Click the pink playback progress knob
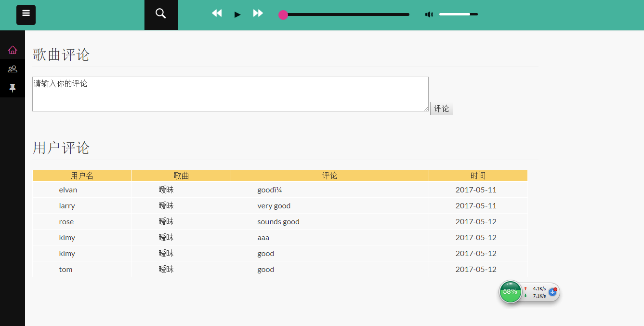644x326 pixels. coord(283,15)
